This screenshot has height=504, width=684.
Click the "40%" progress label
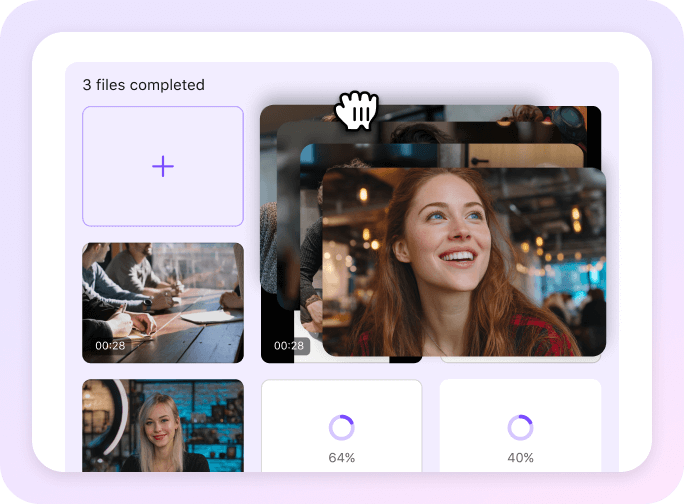tap(520, 458)
